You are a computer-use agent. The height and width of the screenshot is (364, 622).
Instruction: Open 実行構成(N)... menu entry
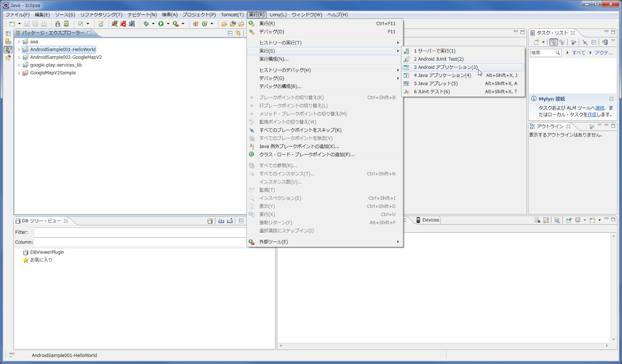point(325,59)
